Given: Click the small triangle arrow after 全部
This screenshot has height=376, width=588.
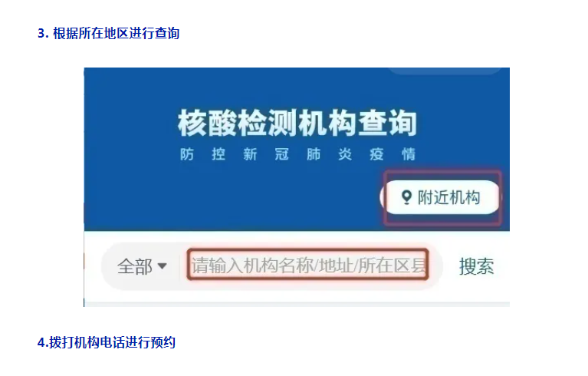Looking at the screenshot, I should (x=162, y=266).
